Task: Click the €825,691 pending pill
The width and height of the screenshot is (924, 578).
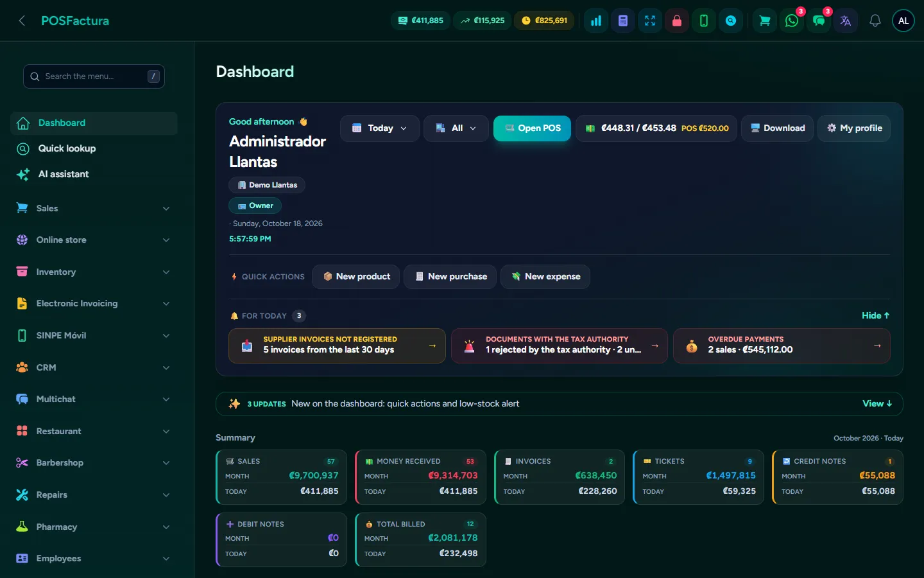Action: click(545, 21)
